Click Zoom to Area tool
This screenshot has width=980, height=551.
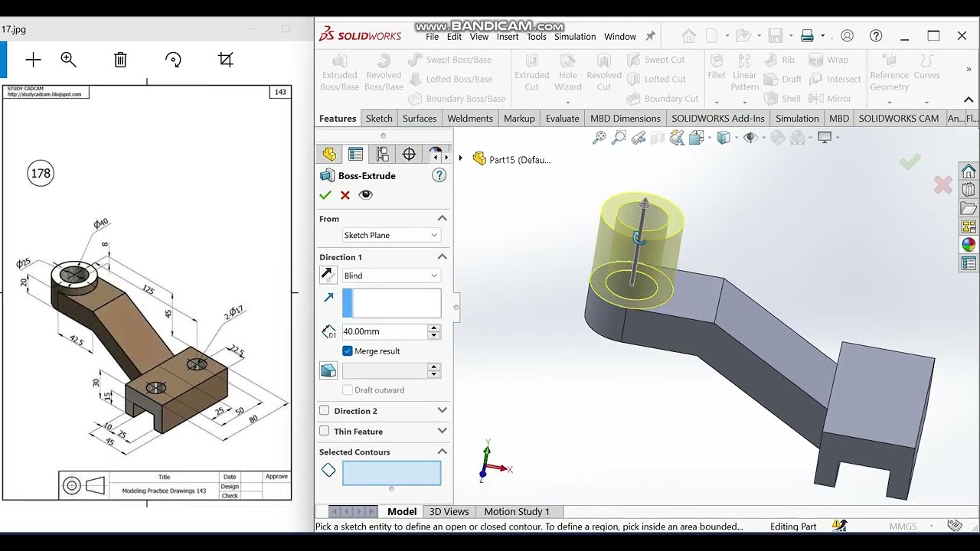tap(619, 138)
